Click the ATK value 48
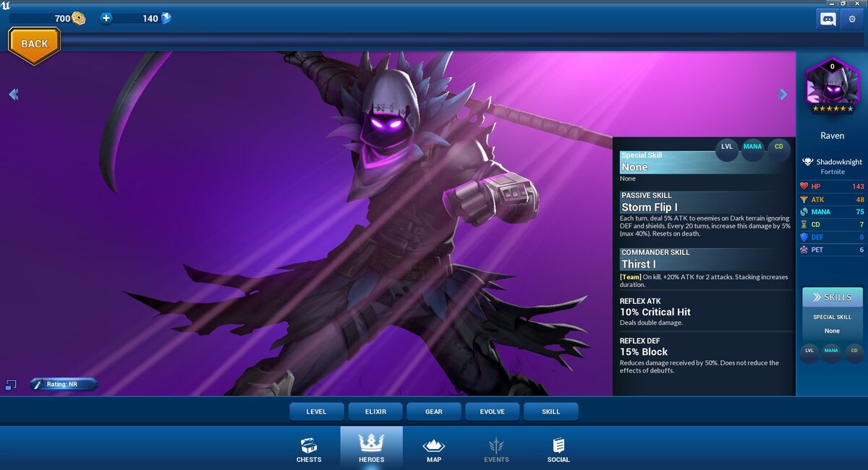Image resolution: width=868 pixels, height=470 pixels. click(x=860, y=200)
